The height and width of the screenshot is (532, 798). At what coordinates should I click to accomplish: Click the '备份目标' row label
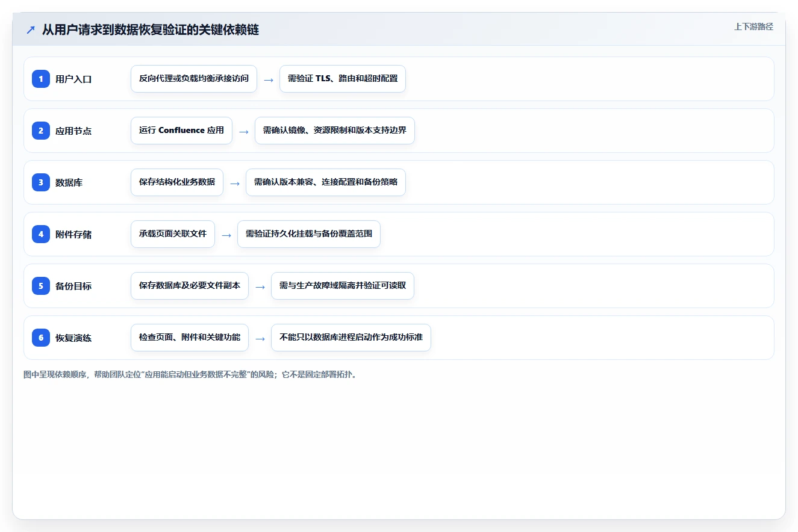point(73,286)
